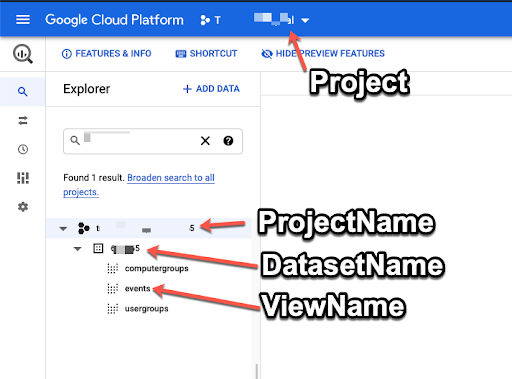The image size is (512, 379).
Task: Select the computergroups view
Action: pyautogui.click(x=157, y=268)
